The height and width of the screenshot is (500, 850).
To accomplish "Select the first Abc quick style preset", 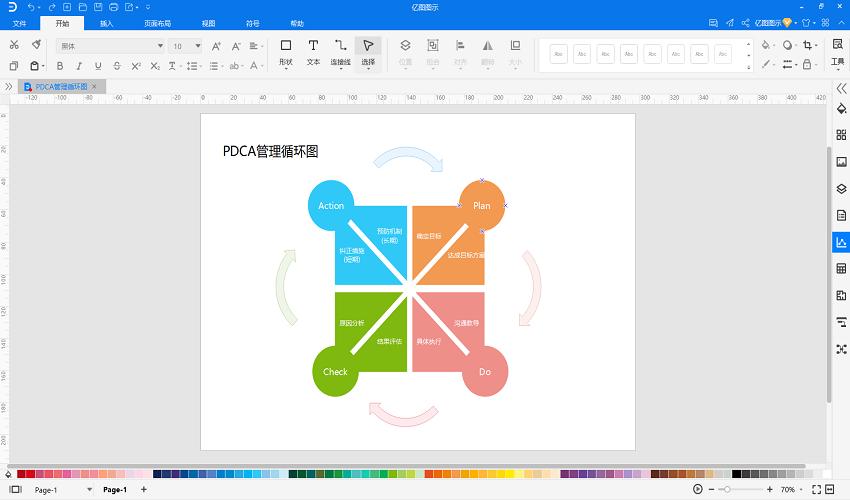I will [x=558, y=54].
